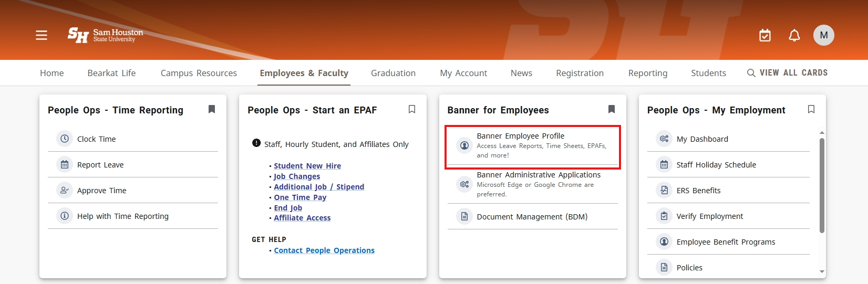Open Report Leave
This screenshot has width=868, height=284.
(133, 165)
